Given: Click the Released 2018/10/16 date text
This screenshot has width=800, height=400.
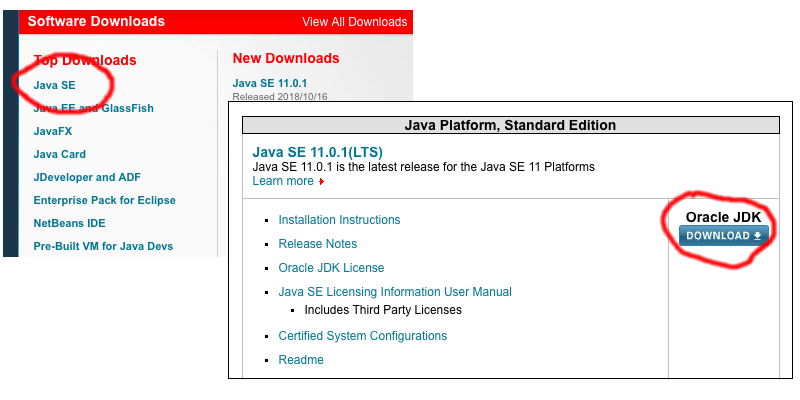Looking at the screenshot, I should point(282,96).
